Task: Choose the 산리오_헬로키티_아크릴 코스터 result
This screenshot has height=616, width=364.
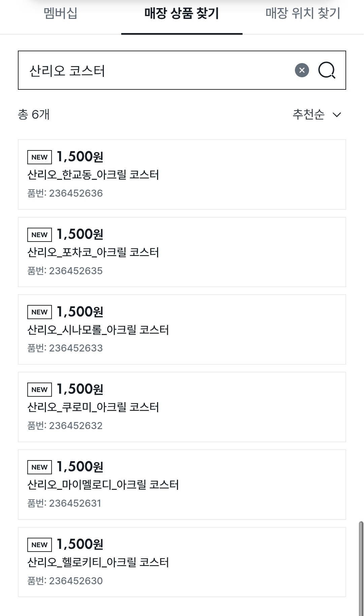Action: (98, 562)
